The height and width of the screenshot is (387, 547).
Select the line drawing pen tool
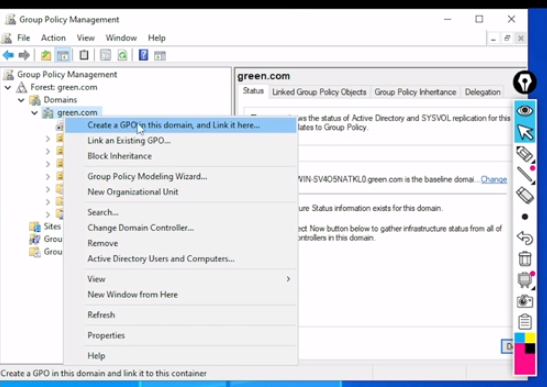(x=525, y=174)
